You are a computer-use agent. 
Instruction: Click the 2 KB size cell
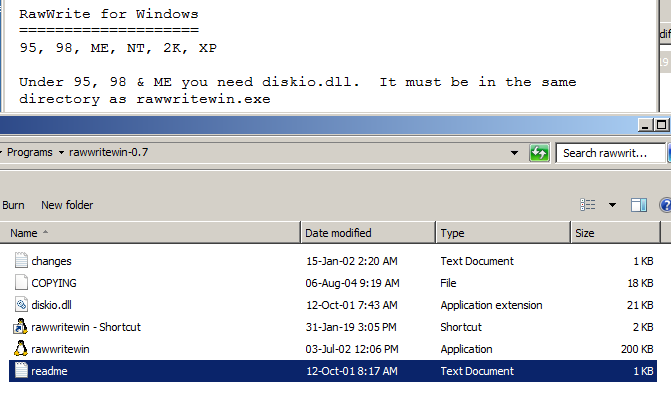tap(643, 327)
